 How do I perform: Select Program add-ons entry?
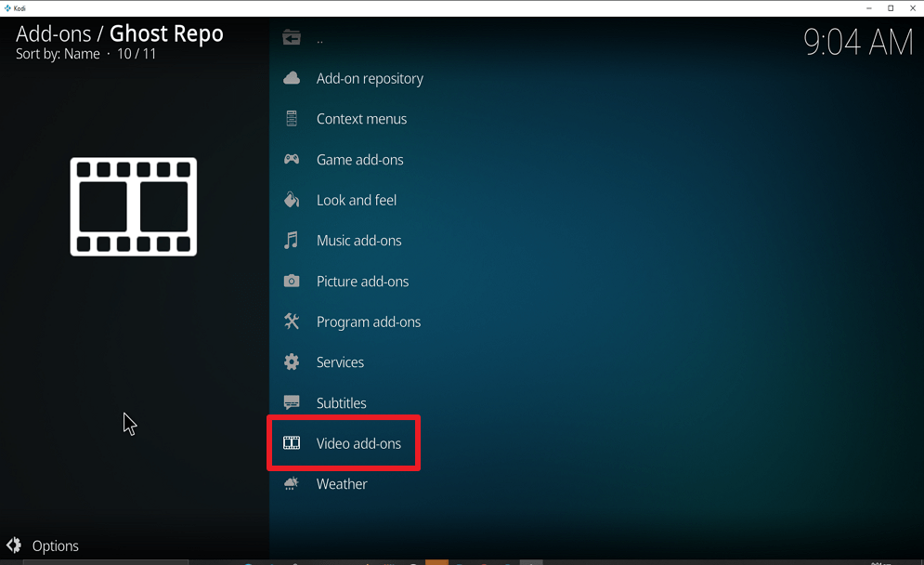point(369,322)
